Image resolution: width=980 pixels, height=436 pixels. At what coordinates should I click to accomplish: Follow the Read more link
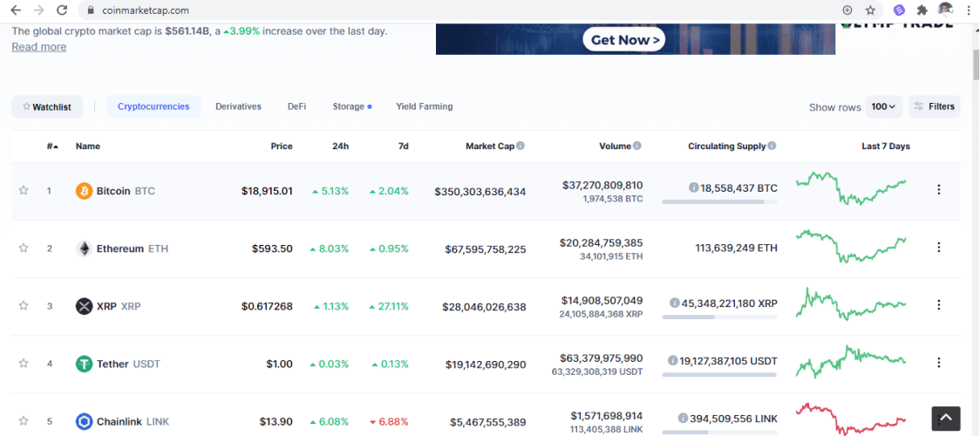pyautogui.click(x=38, y=47)
